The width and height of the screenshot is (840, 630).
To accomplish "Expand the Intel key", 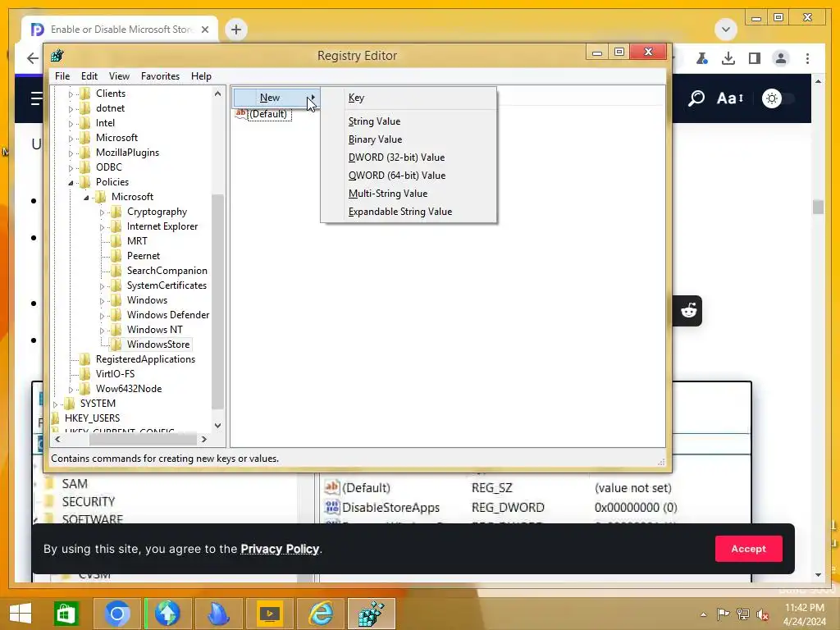I will 71,124.
